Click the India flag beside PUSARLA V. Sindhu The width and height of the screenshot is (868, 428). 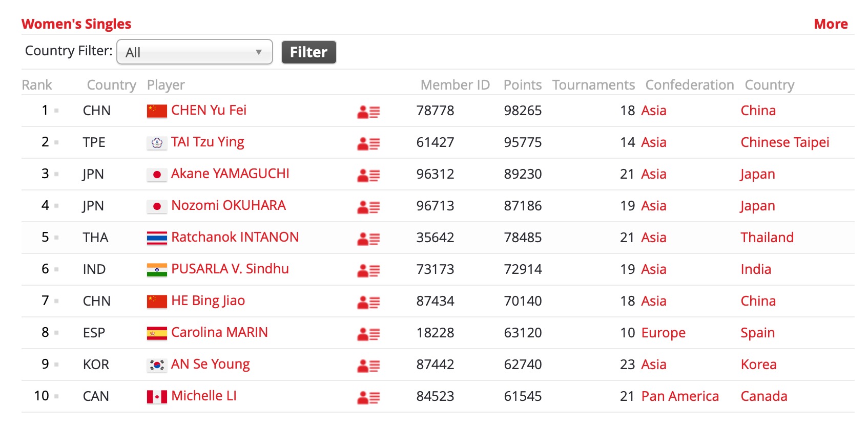pyautogui.click(x=157, y=269)
